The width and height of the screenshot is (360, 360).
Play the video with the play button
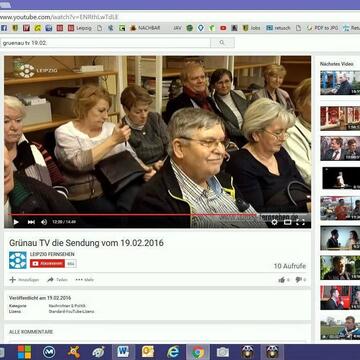[x=16, y=222]
